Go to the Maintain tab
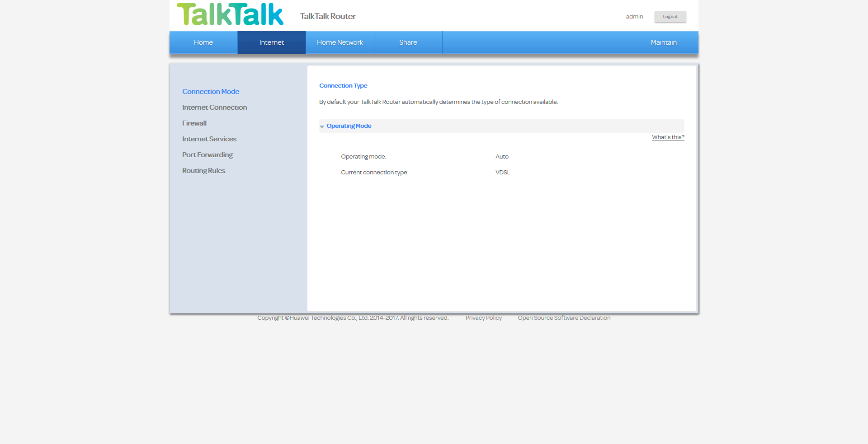 click(x=664, y=42)
